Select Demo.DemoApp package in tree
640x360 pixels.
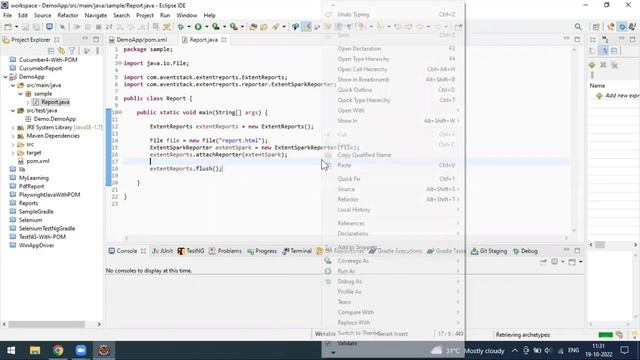pyautogui.click(x=55, y=119)
